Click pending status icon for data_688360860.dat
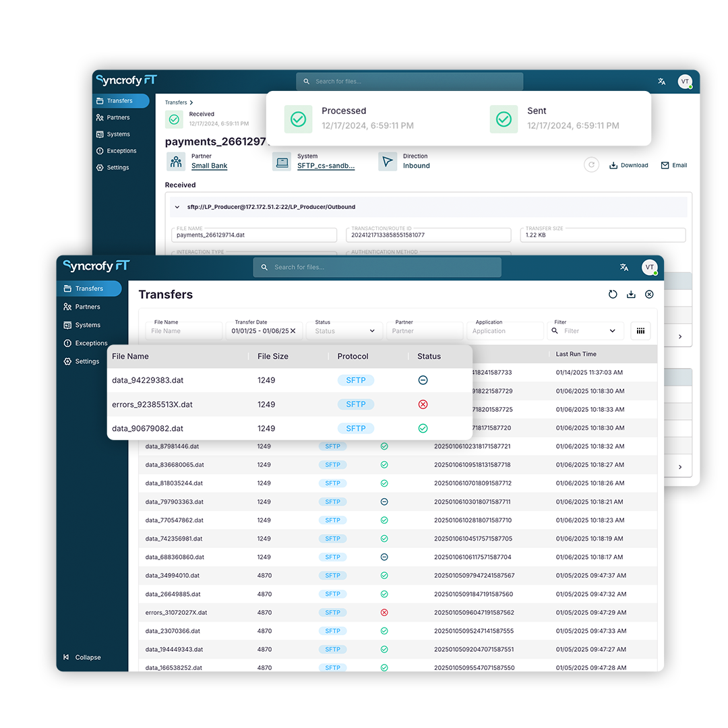Image resolution: width=728 pixels, height=728 pixels. [x=384, y=557]
